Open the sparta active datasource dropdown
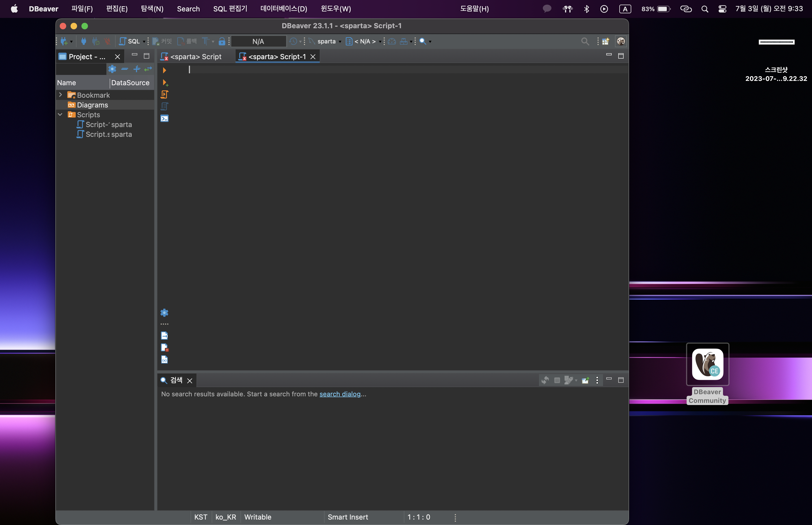 [325, 41]
